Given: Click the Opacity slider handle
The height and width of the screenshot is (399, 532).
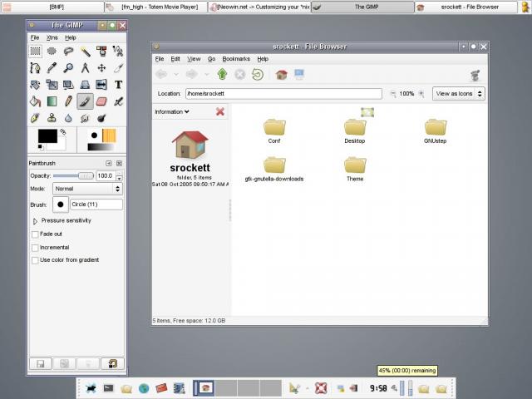Looking at the screenshot, I should pos(86,175).
